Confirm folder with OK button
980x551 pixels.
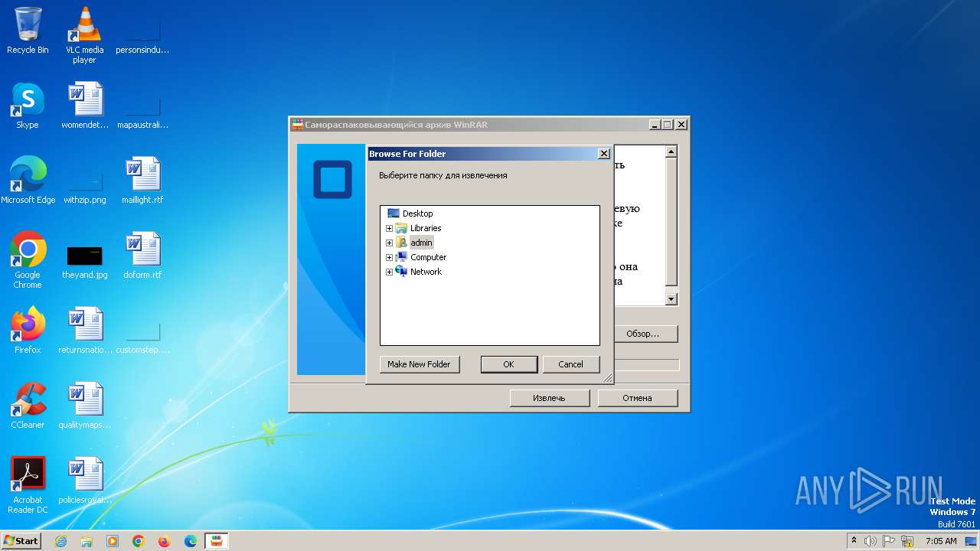[x=508, y=364]
